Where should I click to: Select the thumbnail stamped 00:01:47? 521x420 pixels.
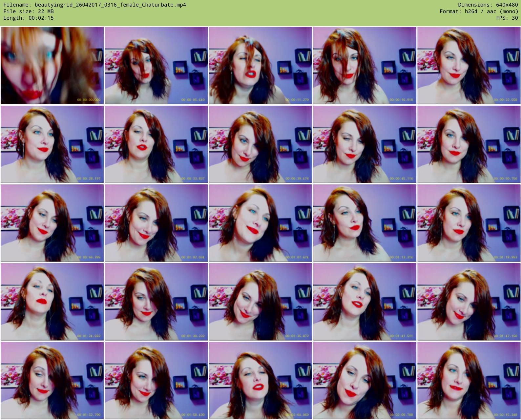coord(469,302)
